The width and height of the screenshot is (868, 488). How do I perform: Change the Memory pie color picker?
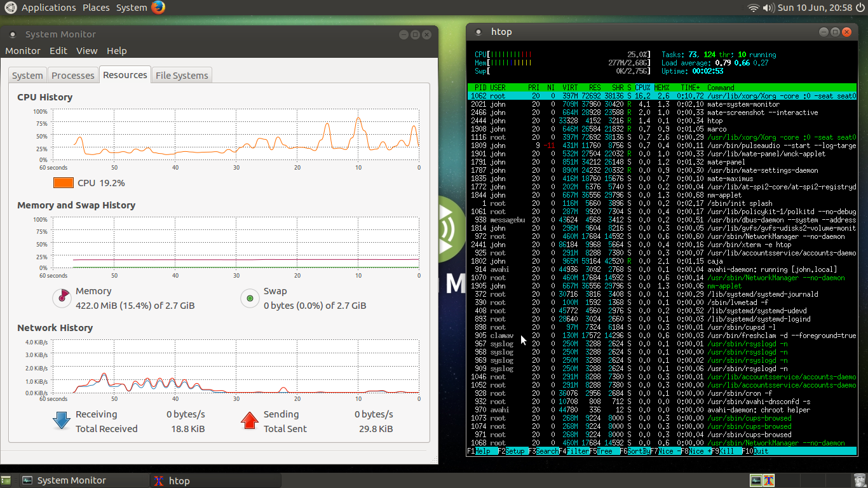(x=62, y=297)
